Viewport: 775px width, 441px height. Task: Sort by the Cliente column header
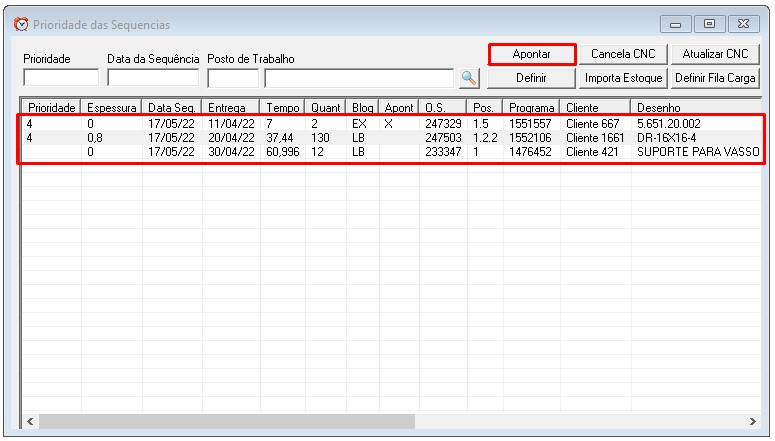click(596, 107)
